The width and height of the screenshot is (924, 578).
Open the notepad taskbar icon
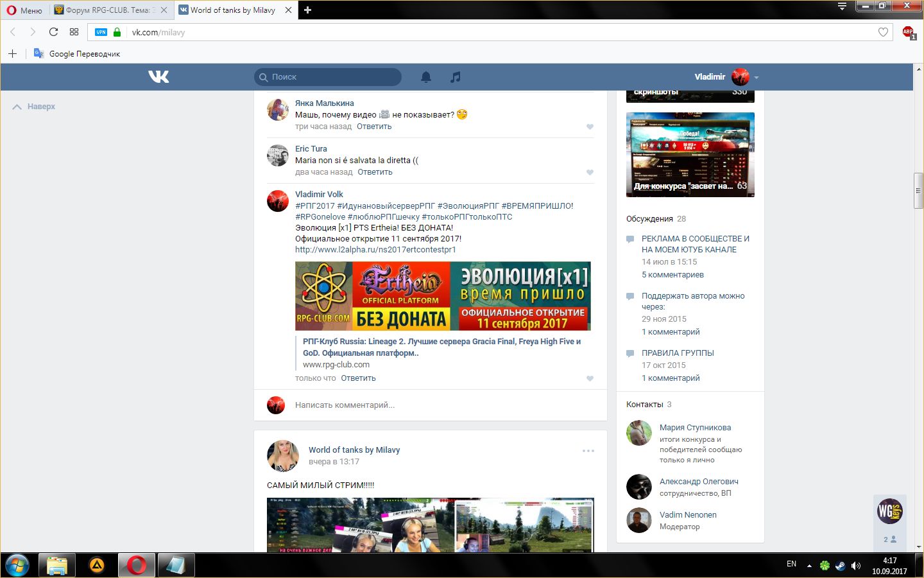(176, 565)
